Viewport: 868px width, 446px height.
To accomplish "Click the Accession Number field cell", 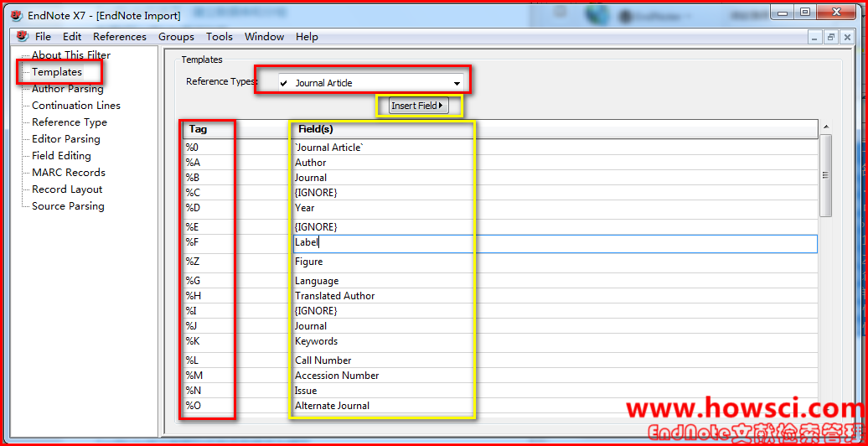I will pyautogui.click(x=555, y=375).
